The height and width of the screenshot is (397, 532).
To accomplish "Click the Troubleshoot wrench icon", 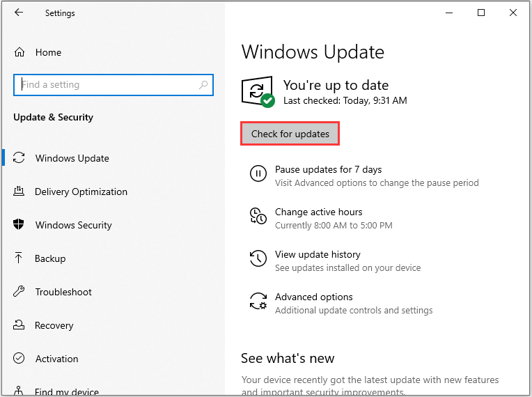I will 19,291.
